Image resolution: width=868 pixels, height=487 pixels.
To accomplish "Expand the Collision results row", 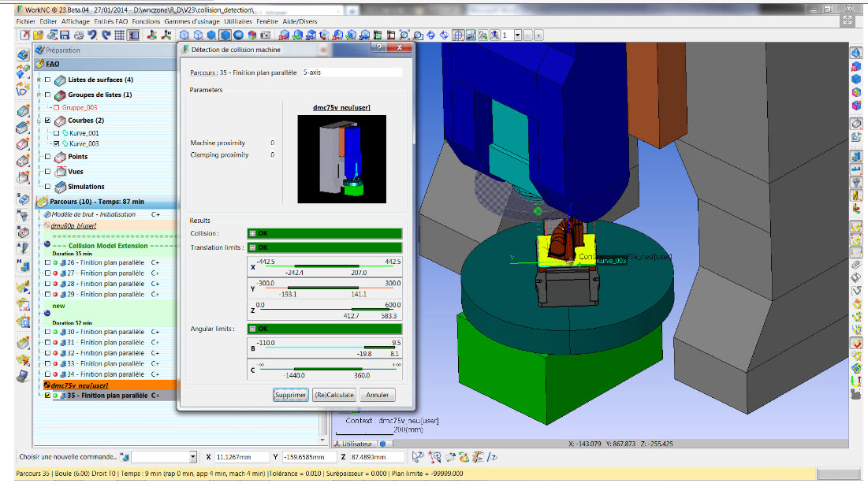I will point(252,233).
